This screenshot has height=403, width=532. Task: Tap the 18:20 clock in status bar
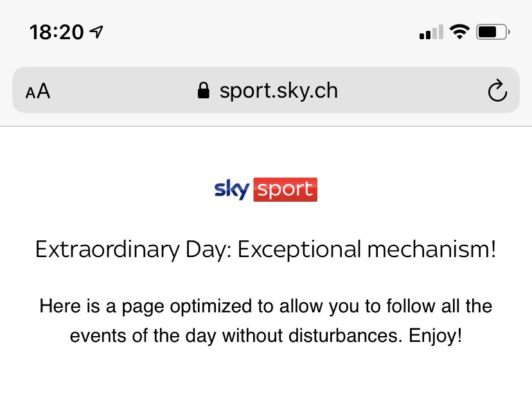[x=57, y=32]
